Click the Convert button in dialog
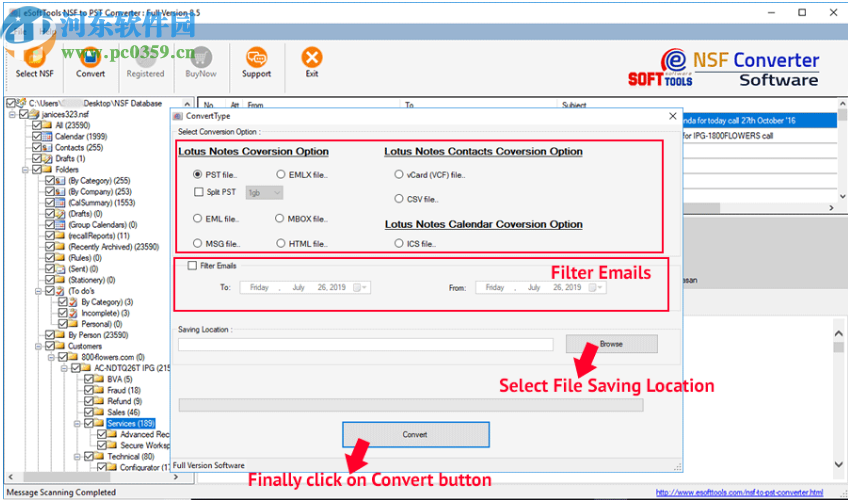The image size is (848, 501). [x=415, y=434]
